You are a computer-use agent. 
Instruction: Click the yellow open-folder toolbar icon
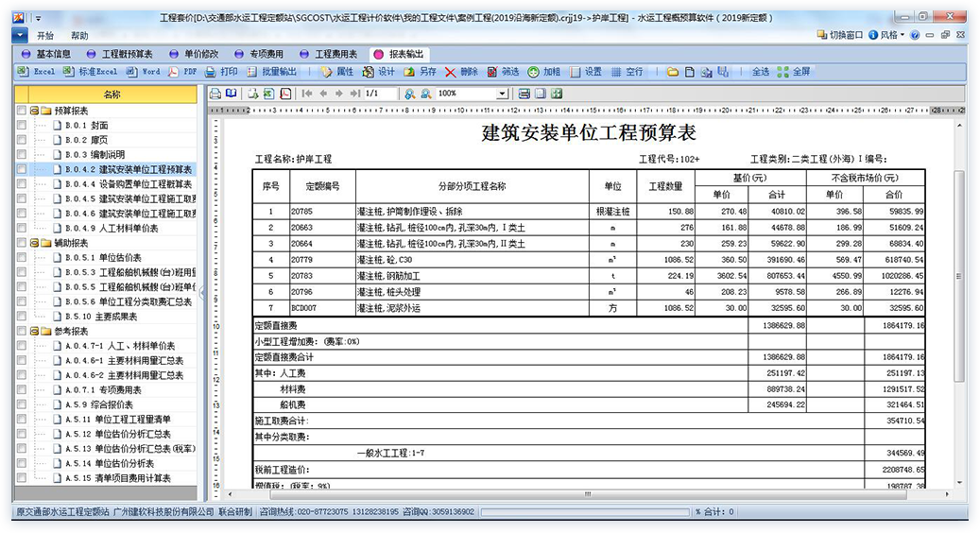coord(673,73)
